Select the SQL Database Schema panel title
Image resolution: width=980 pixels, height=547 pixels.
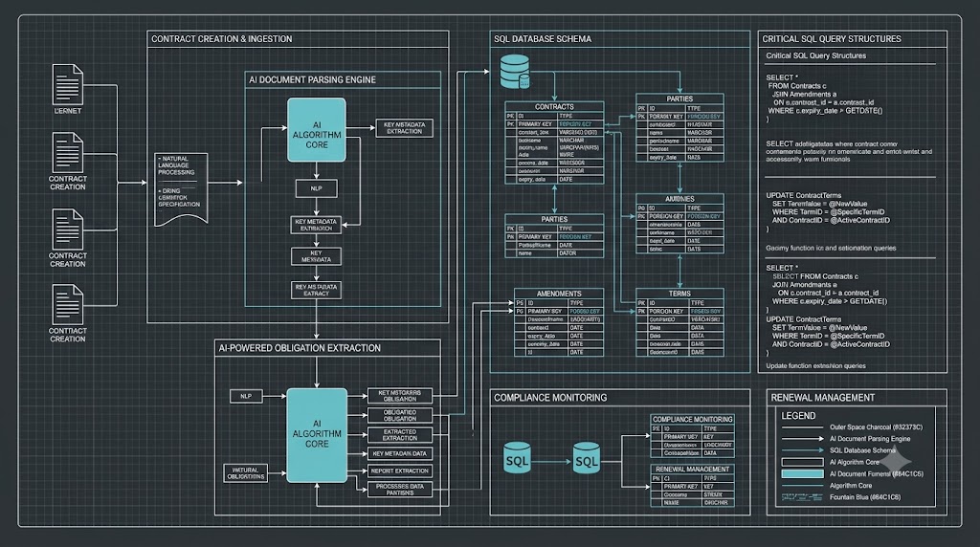pos(543,38)
